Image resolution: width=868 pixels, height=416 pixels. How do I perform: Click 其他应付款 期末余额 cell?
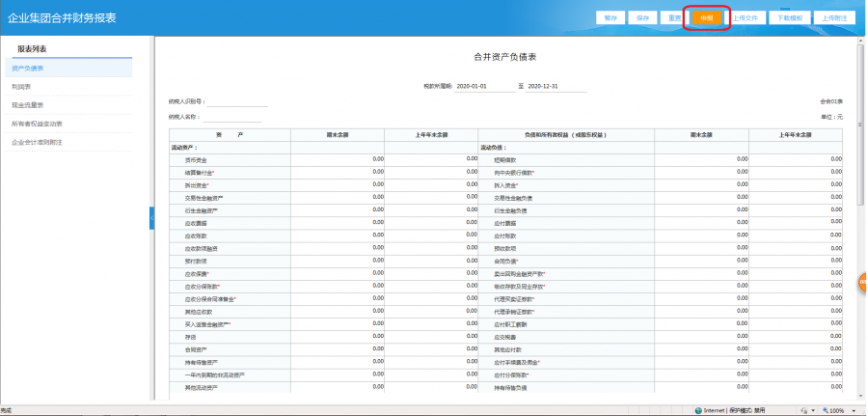point(701,350)
